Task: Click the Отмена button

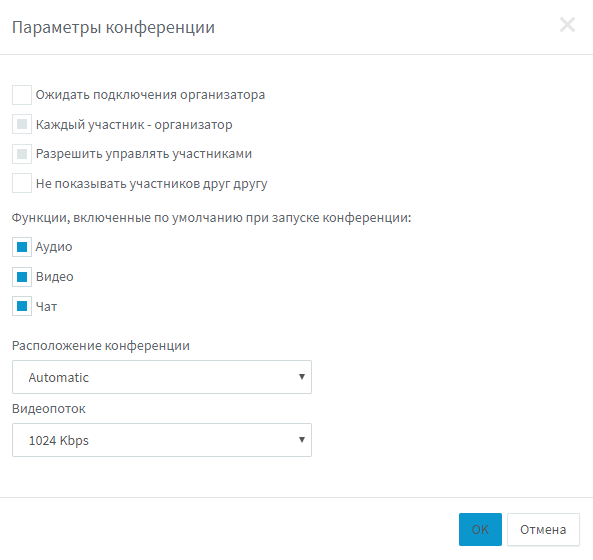Action: click(543, 529)
